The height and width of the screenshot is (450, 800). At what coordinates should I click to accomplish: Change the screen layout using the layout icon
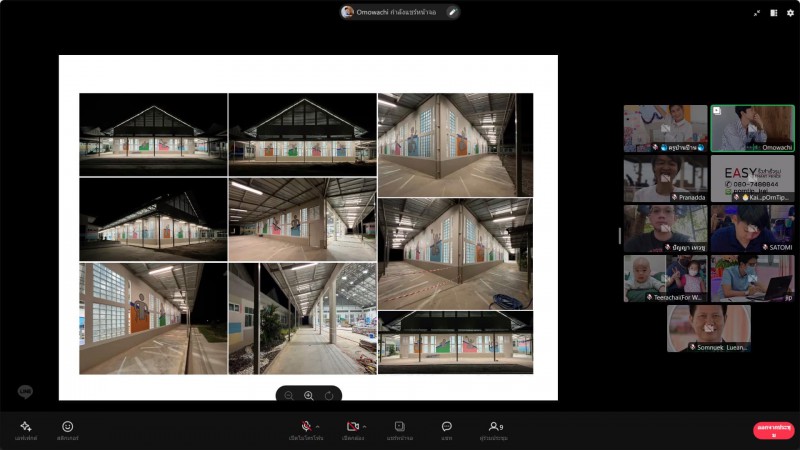point(773,13)
